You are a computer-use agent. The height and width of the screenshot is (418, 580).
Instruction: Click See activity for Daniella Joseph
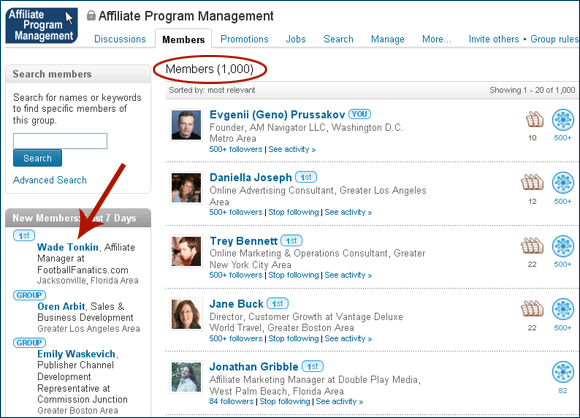[x=348, y=212]
